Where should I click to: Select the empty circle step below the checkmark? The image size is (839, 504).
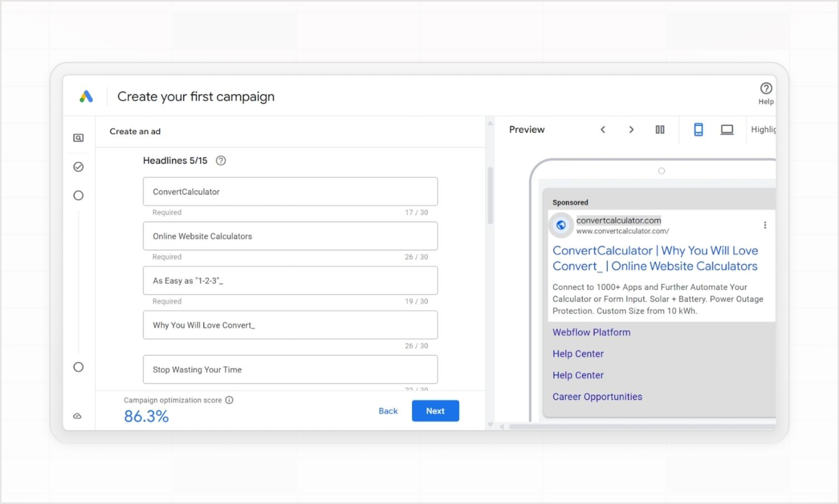pos(78,195)
